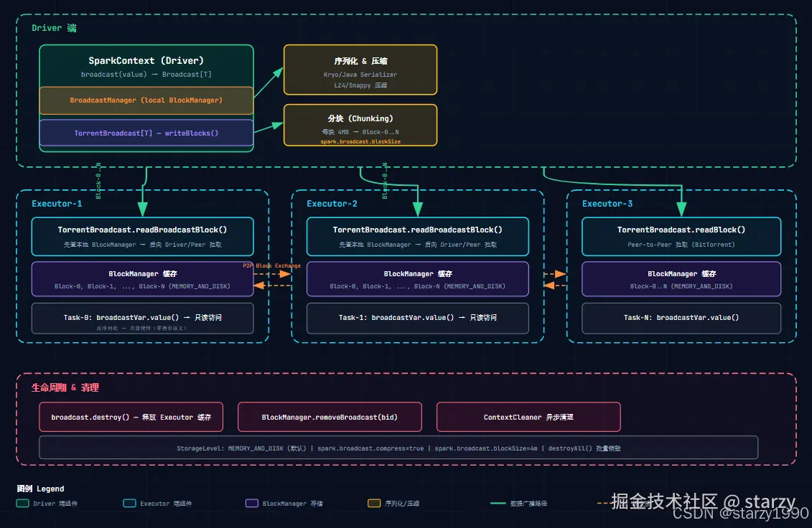The height and width of the screenshot is (528, 812).
Task: Click the 'Driver 端' section label
Action: (x=54, y=28)
